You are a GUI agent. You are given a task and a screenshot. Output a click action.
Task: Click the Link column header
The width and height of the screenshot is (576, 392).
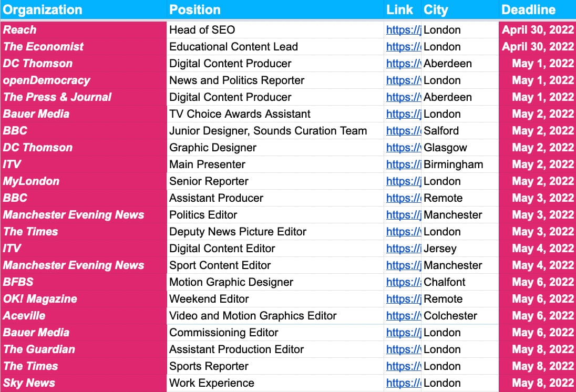coord(399,9)
